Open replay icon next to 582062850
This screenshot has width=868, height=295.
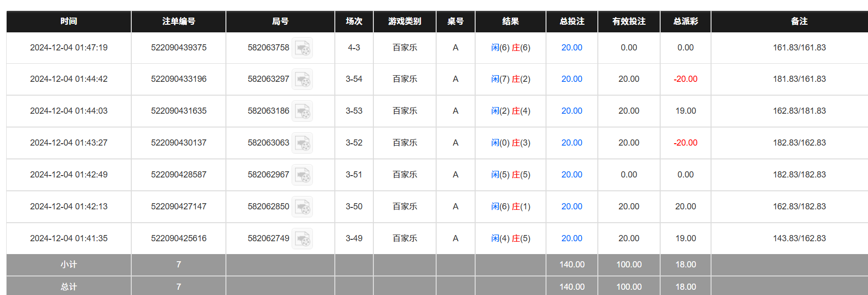pos(302,207)
